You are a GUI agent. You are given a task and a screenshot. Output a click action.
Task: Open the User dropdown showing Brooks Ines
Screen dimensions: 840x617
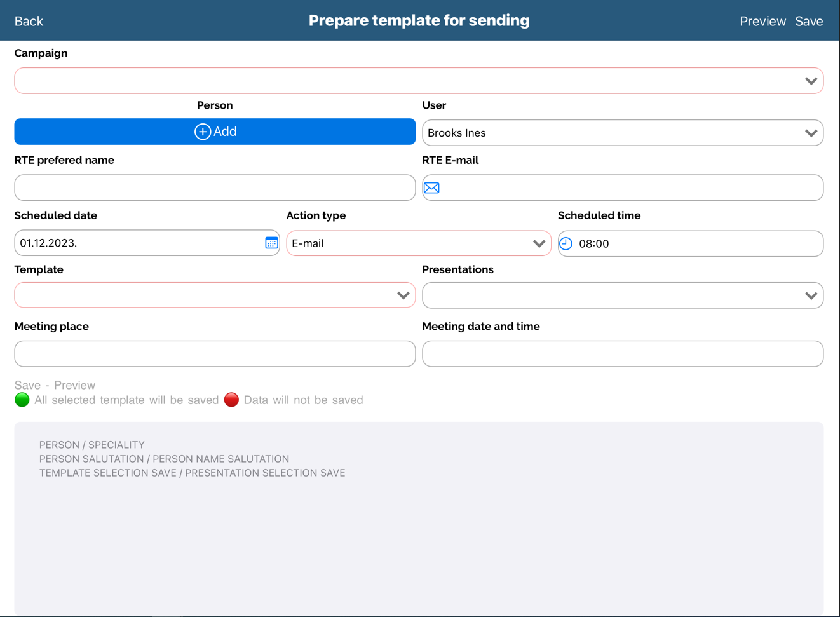click(622, 133)
